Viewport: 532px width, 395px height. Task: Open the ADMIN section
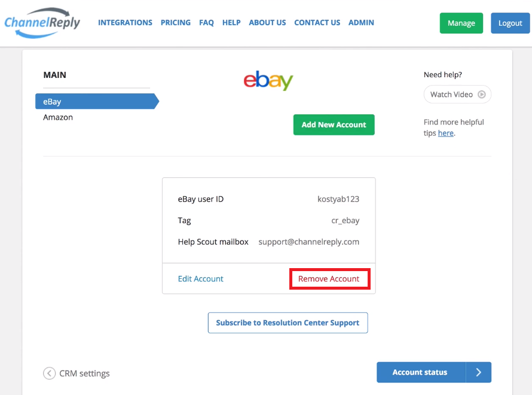361,23
